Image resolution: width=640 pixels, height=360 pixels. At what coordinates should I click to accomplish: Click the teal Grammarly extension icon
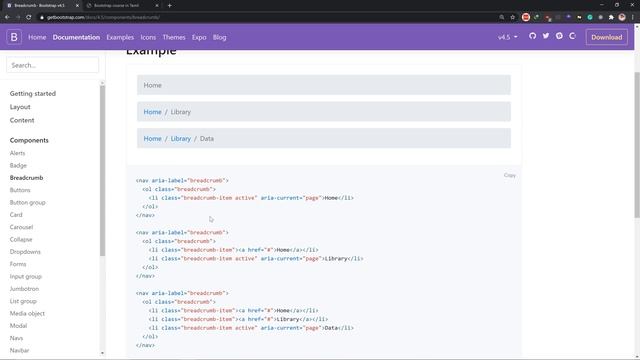(590, 17)
